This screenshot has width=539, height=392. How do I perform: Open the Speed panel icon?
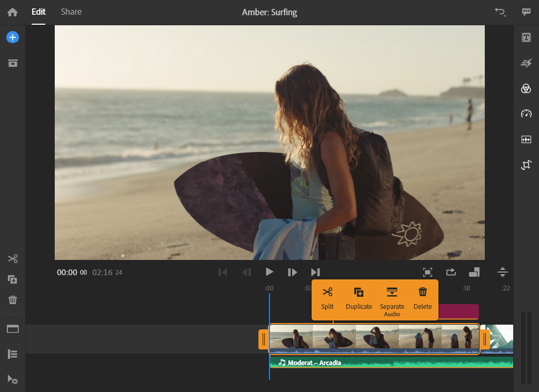point(526,114)
